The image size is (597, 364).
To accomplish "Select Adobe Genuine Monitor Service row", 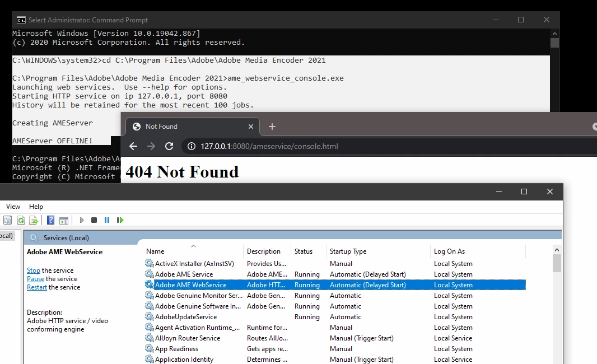I will coord(335,296).
